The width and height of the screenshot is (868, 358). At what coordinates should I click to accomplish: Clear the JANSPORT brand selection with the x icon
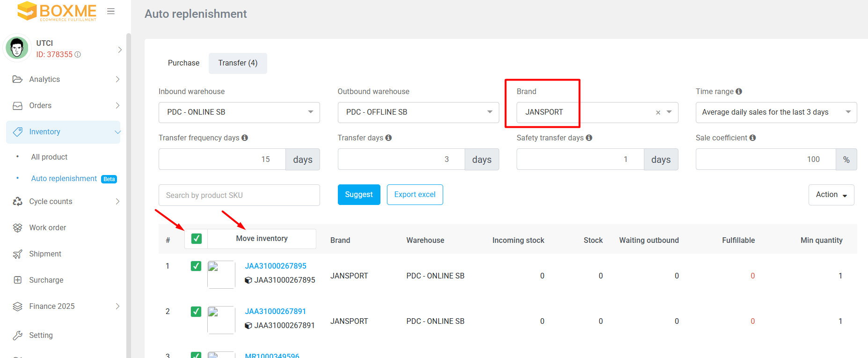[x=658, y=112]
